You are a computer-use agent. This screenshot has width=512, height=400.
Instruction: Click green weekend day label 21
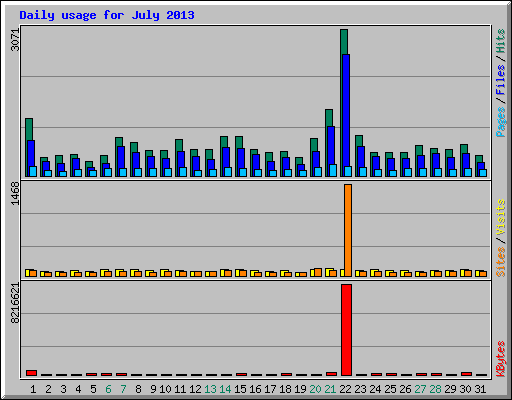click(330, 389)
